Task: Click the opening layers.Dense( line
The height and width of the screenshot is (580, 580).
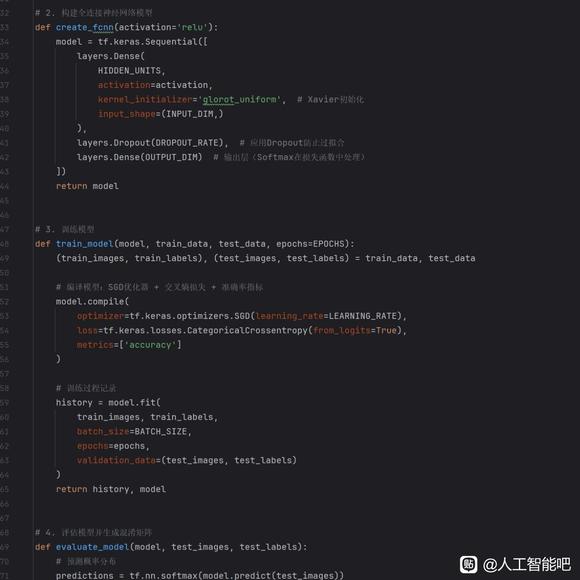Action: pos(111,56)
